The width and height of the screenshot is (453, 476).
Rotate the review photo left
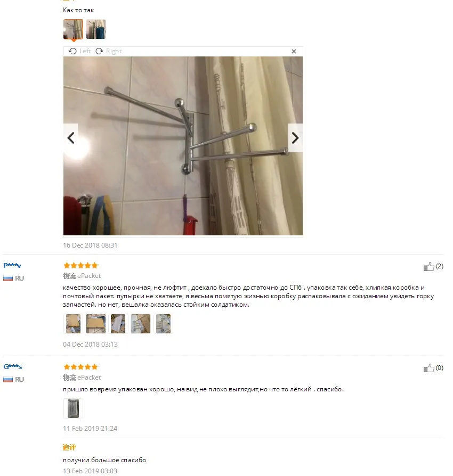pos(79,51)
